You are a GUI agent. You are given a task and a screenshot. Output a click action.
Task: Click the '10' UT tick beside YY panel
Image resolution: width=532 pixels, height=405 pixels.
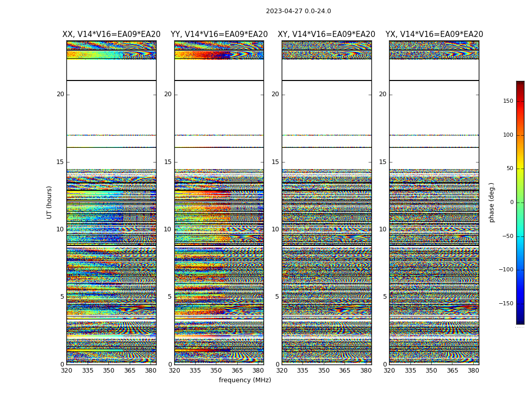168,229
